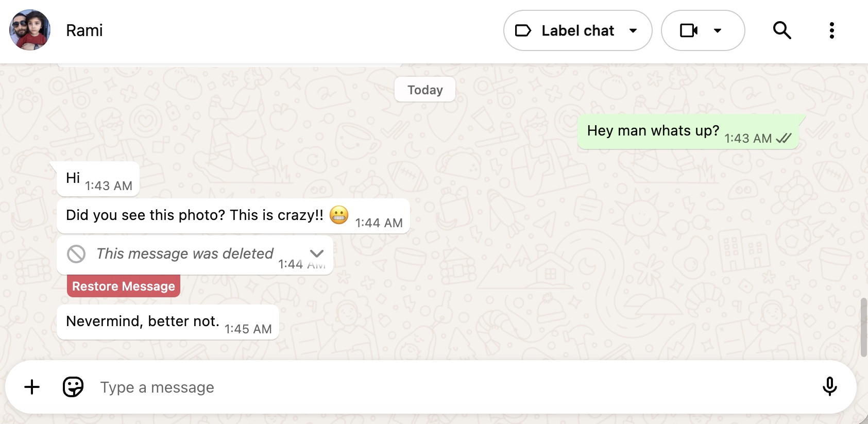Viewport: 868px width, 424px height.
Task: Click the deleted message prohibited icon
Action: (76, 253)
